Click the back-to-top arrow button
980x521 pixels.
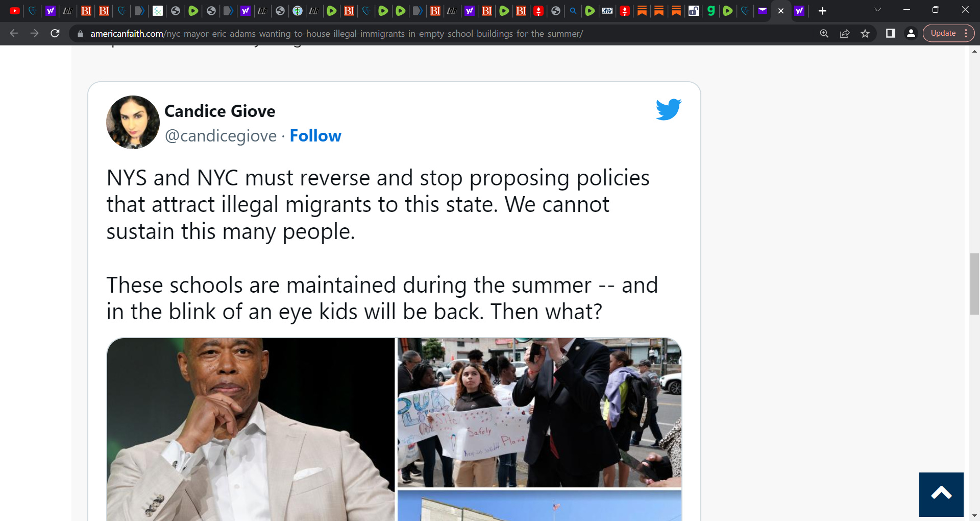(x=941, y=494)
